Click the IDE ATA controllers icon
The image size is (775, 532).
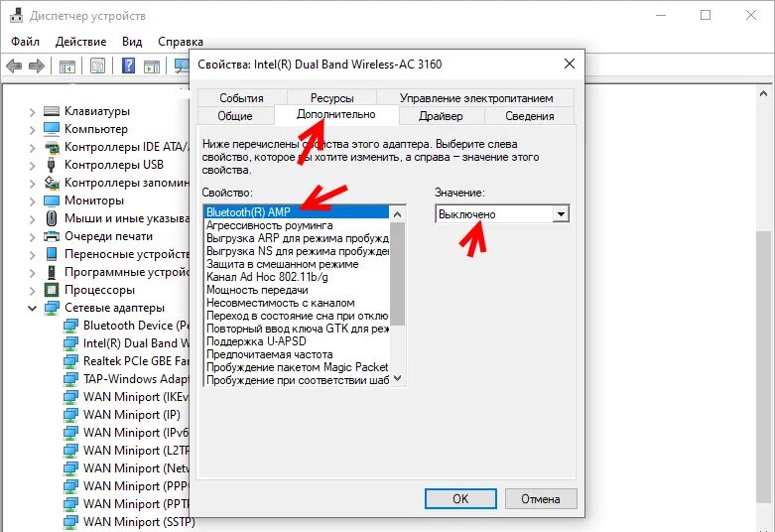coord(52,147)
